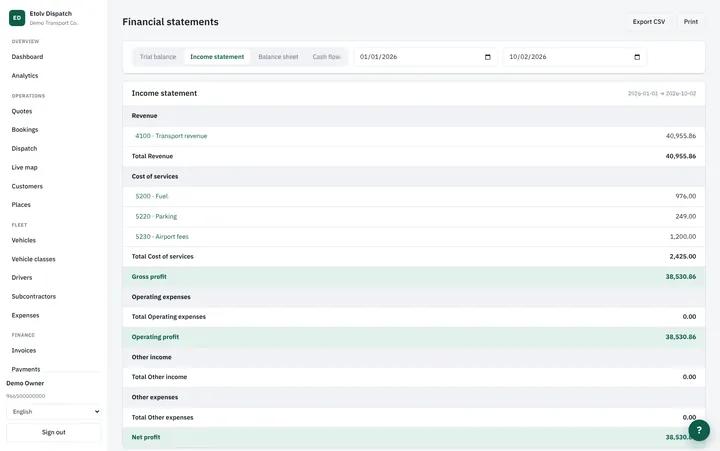
Task: Select the Income statement tab
Action: click(x=217, y=57)
